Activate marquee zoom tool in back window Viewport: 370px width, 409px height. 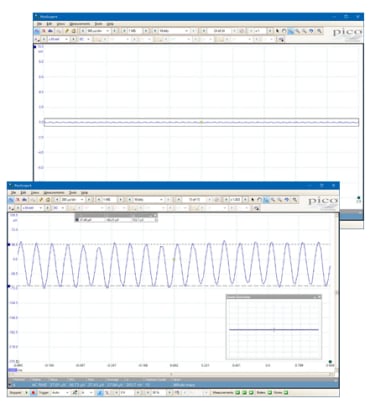291,31
